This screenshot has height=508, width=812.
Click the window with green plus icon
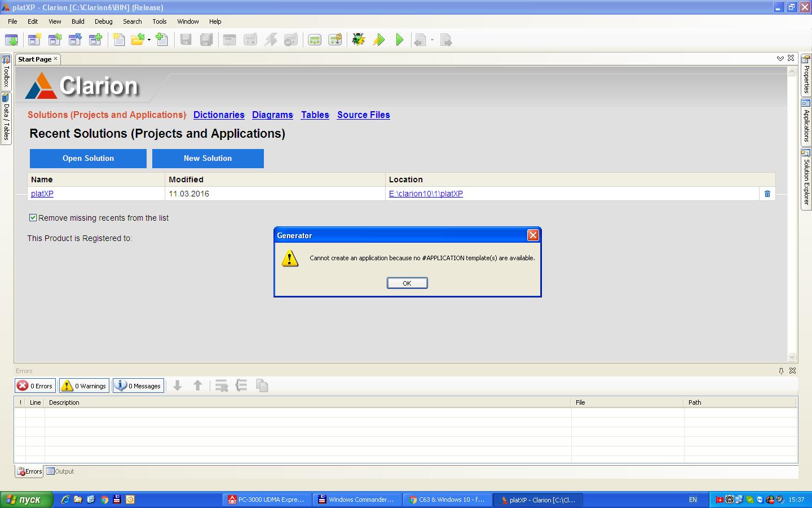click(x=96, y=40)
